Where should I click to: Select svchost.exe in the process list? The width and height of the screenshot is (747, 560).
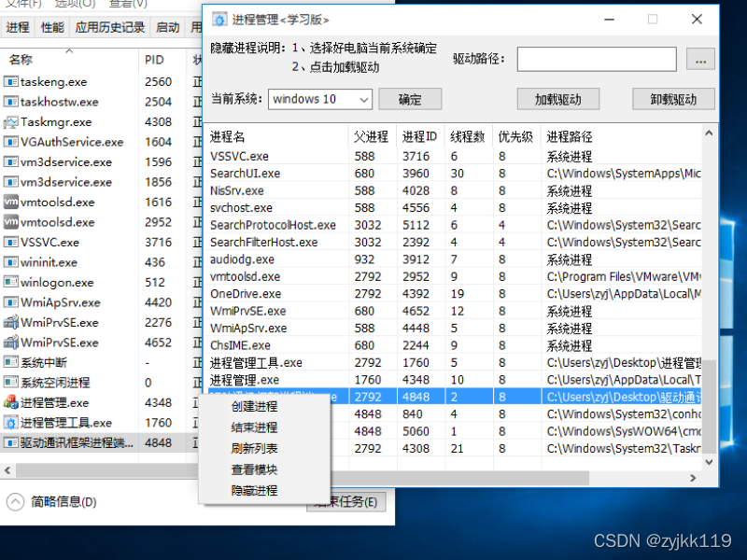pos(454,207)
